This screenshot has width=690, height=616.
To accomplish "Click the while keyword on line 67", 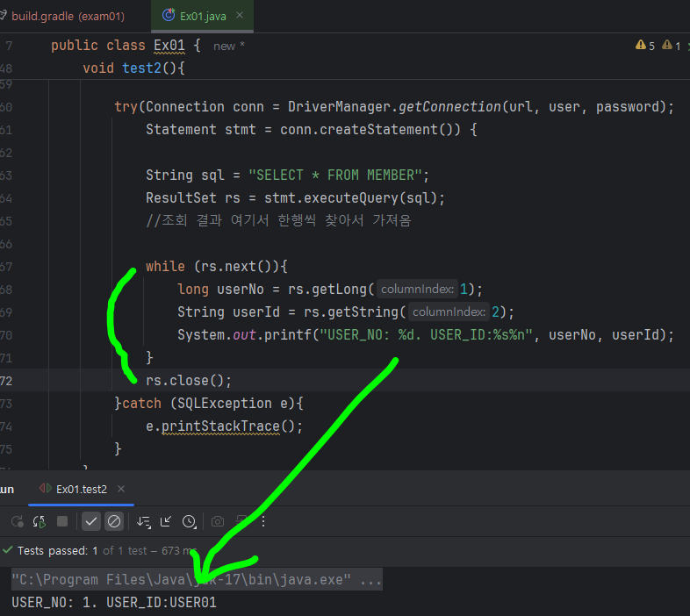I will click(x=165, y=266).
